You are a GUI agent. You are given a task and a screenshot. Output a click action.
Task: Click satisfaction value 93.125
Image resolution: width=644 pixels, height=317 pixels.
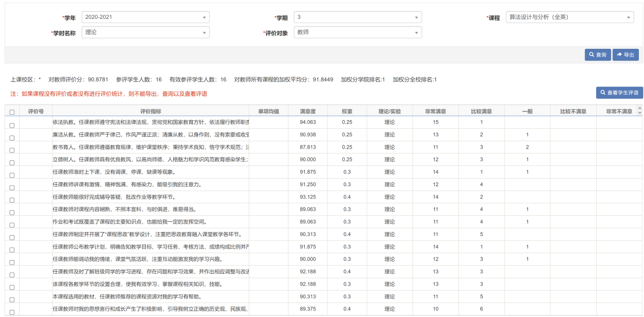[308, 197]
